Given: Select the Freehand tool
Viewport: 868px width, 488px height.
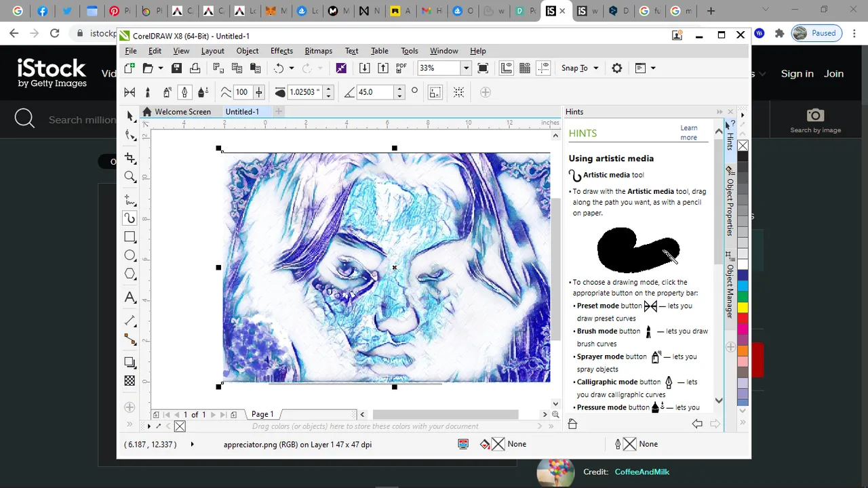Looking at the screenshot, I should pos(130,199).
